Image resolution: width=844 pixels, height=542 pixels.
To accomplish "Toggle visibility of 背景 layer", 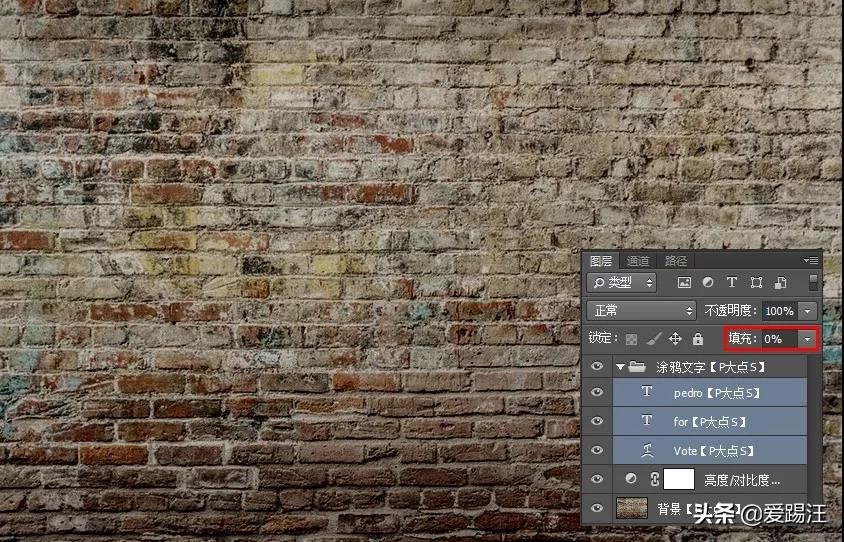I will (x=597, y=509).
